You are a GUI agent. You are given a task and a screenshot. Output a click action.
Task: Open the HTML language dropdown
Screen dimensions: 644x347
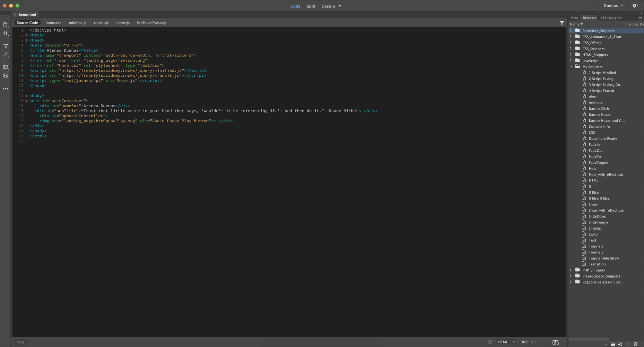pos(507,342)
